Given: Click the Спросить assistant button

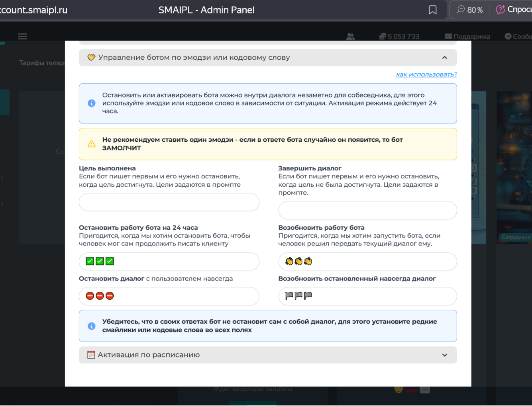Looking at the screenshot, I should (x=514, y=10).
